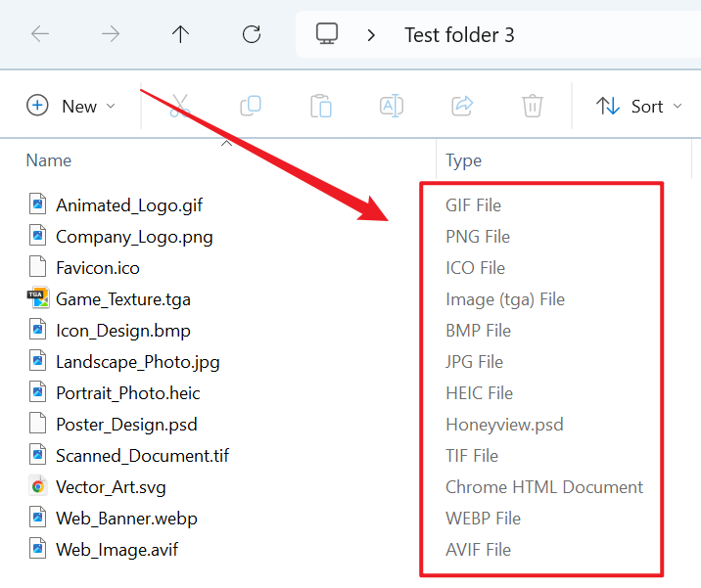The height and width of the screenshot is (588, 701).
Task: Sort files by Type column header
Action: click(x=464, y=160)
